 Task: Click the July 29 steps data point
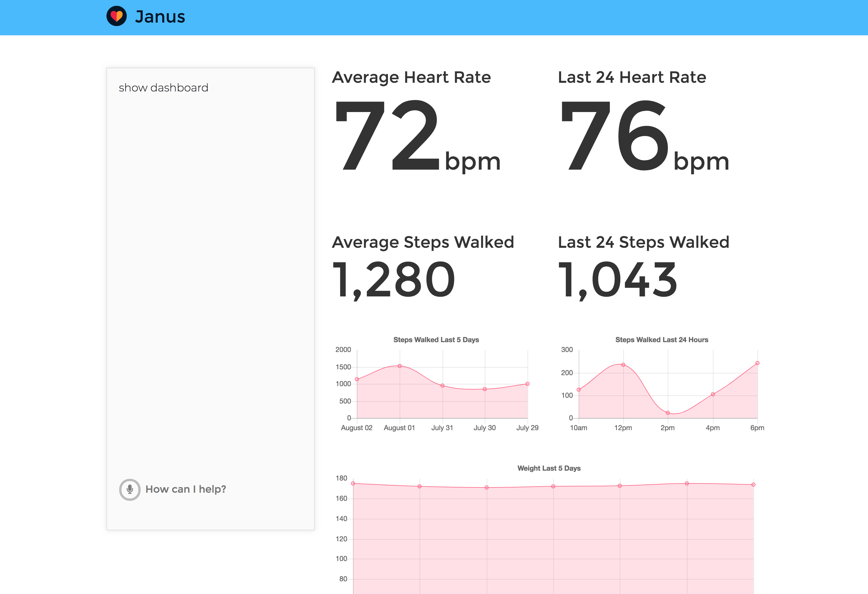click(x=527, y=384)
